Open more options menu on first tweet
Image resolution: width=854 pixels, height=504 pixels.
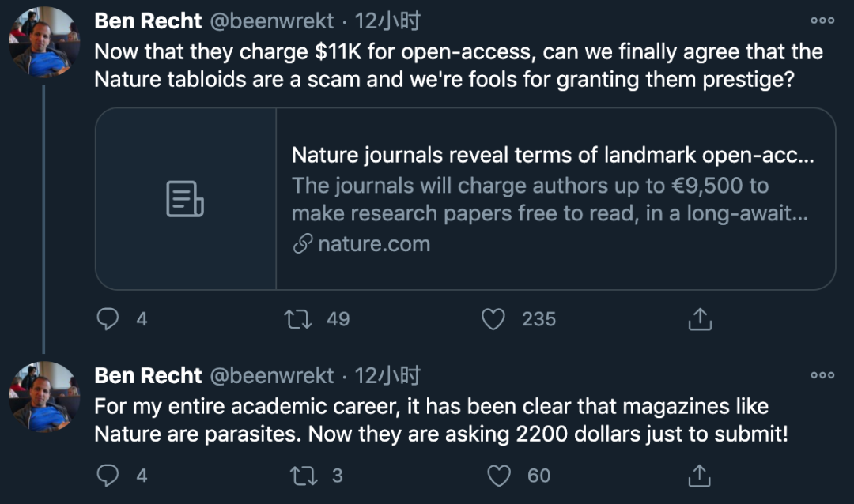(822, 21)
